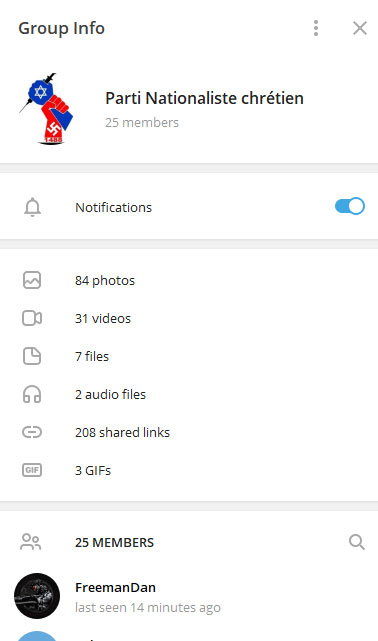This screenshot has height=641, width=378.
Task: Open the three-dot more options menu
Action: tap(315, 28)
